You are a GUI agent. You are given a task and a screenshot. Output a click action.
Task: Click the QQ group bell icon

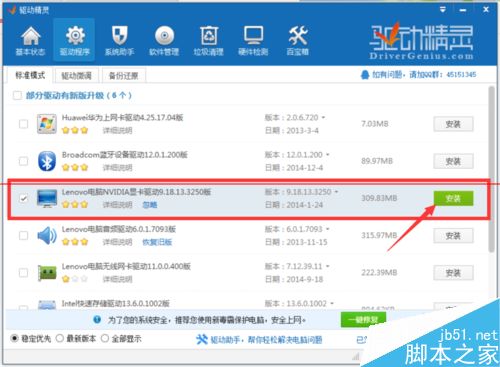(365, 75)
